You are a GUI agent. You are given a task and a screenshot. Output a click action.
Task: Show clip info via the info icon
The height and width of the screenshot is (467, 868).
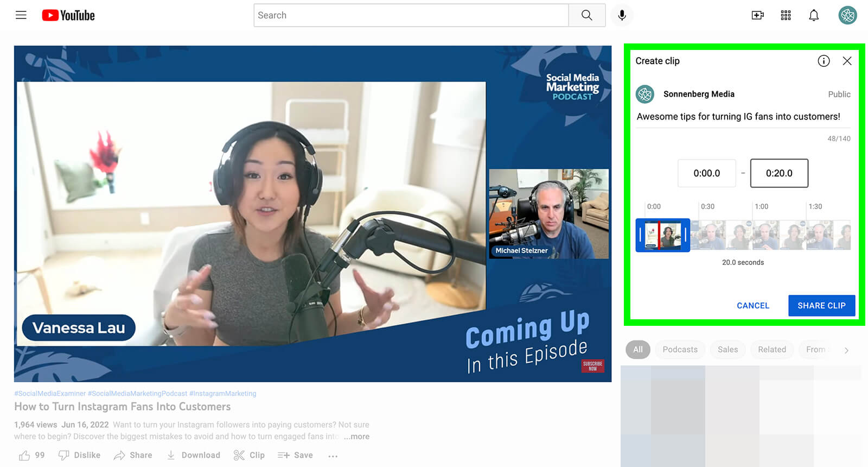tap(824, 61)
